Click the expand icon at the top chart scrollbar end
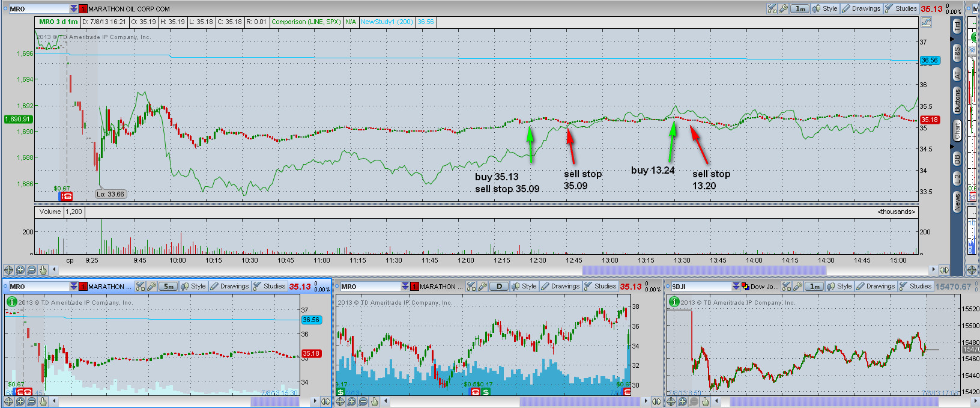The width and height of the screenshot is (980, 408). pyautogui.click(x=944, y=270)
